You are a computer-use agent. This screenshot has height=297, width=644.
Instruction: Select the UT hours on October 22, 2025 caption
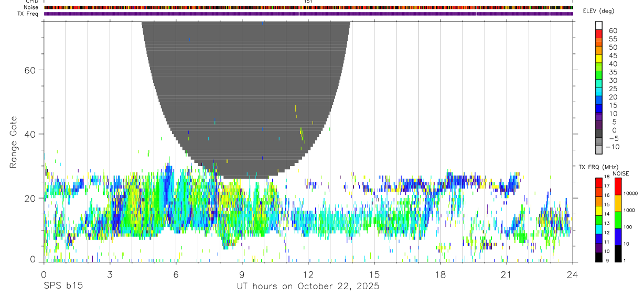(x=308, y=287)
